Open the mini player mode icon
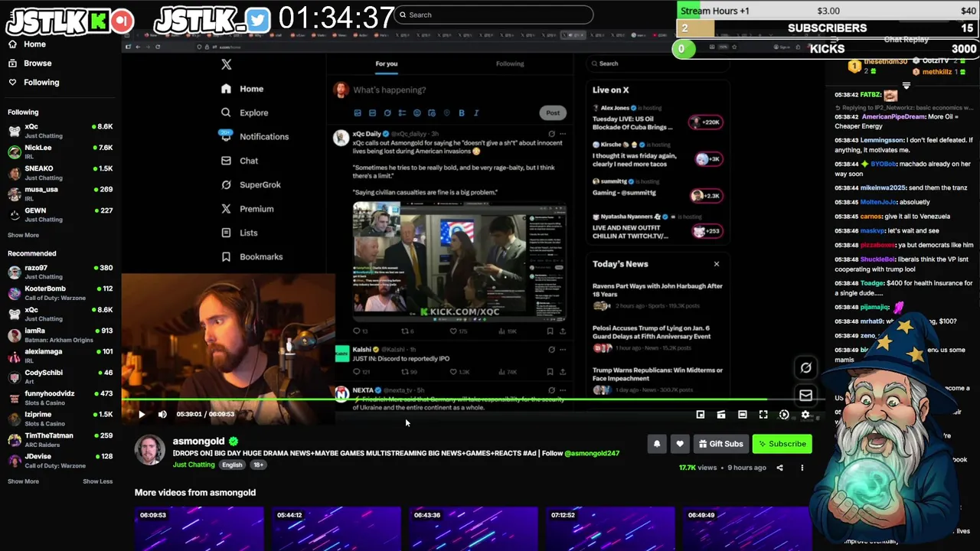Image resolution: width=980 pixels, height=551 pixels. [701, 415]
